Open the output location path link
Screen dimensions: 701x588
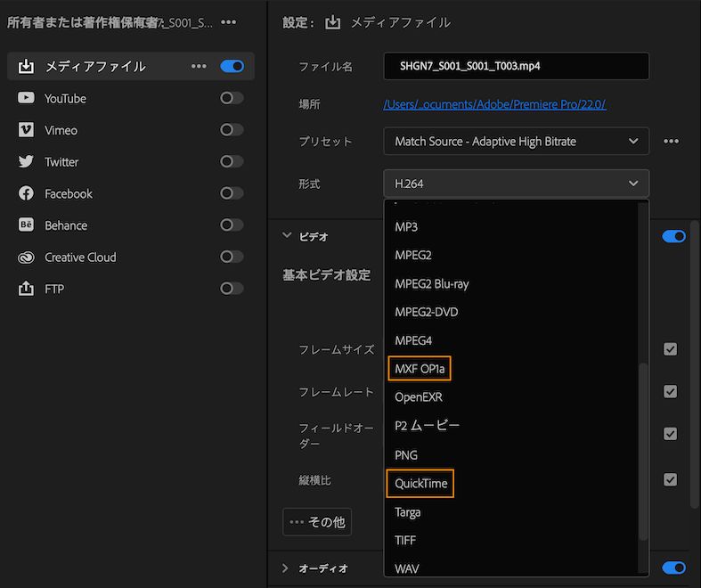tap(494, 104)
